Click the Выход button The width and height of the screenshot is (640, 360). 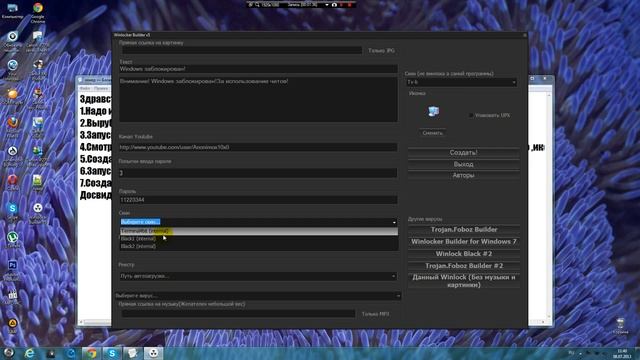click(x=464, y=164)
